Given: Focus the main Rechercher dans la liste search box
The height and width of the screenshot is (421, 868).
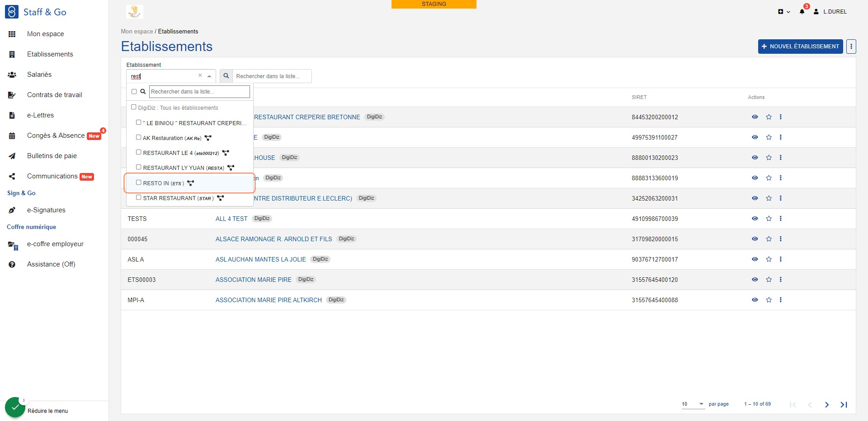Looking at the screenshot, I should click(x=272, y=76).
